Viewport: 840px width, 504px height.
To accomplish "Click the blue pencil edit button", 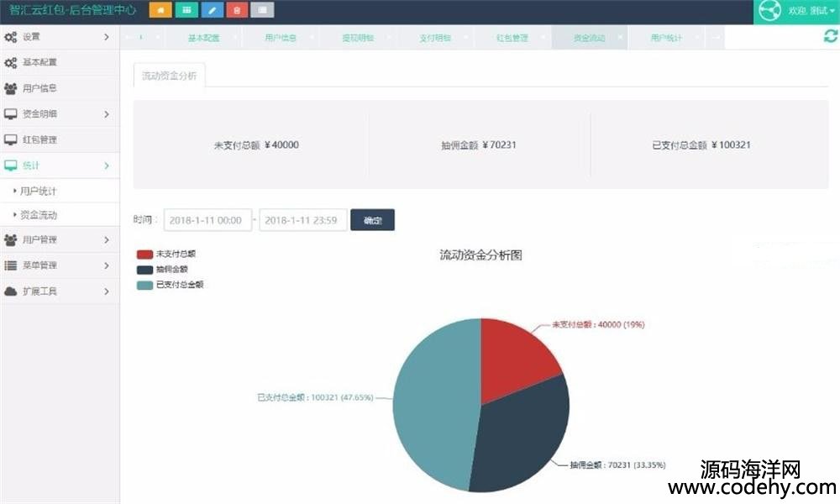I will click(213, 9).
